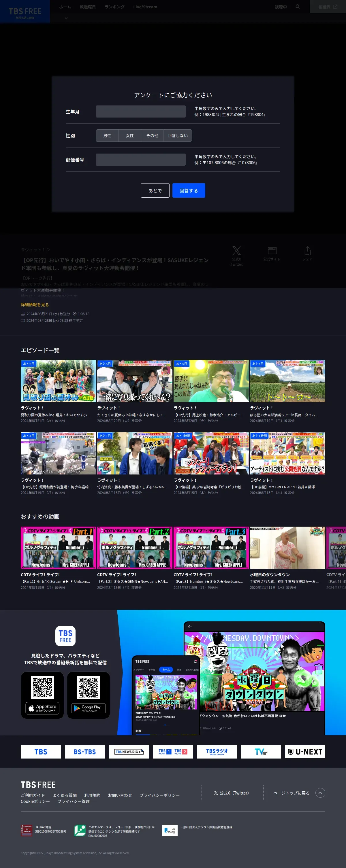Open TBSラジオ logo
346x868 pixels.
[217, 752]
